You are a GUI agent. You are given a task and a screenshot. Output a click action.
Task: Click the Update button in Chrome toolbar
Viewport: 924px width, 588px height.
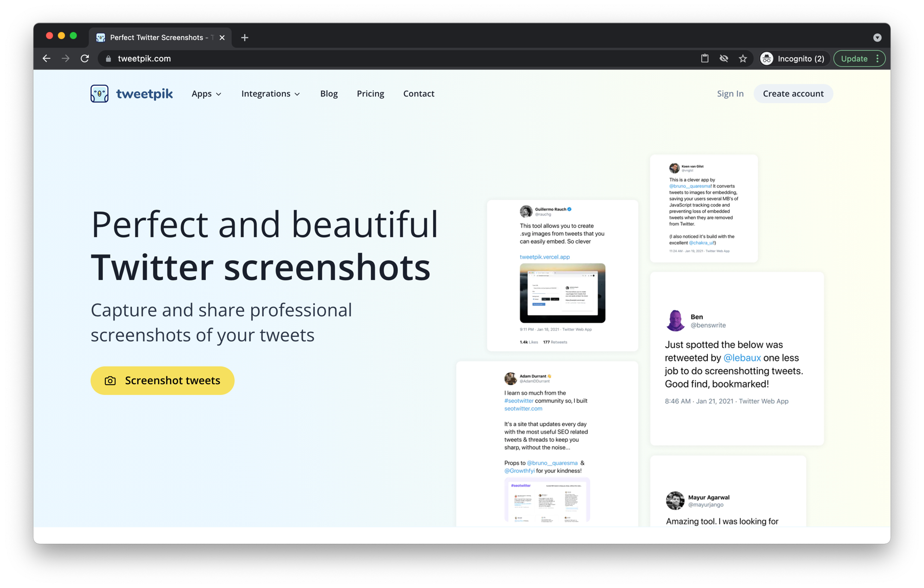tap(854, 59)
